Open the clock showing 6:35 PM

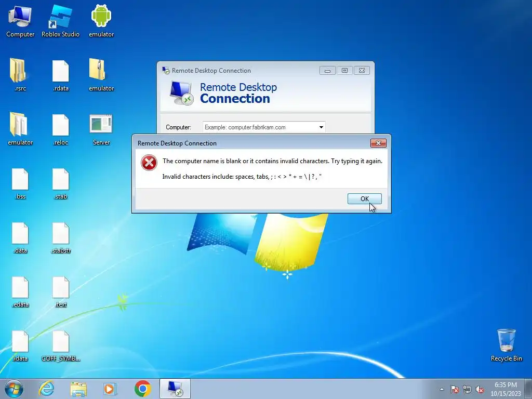pyautogui.click(x=506, y=389)
